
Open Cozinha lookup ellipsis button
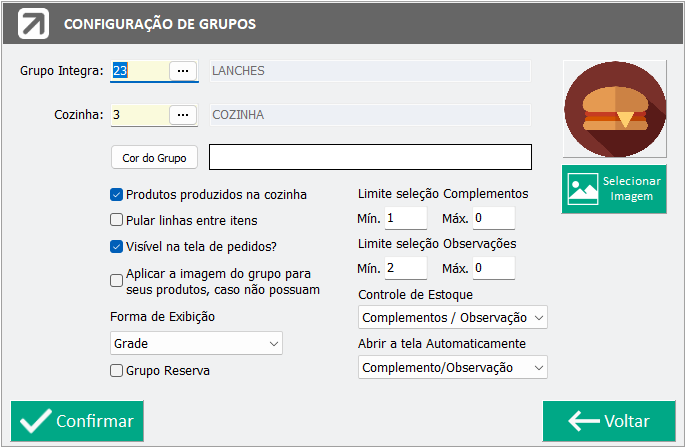(x=183, y=115)
